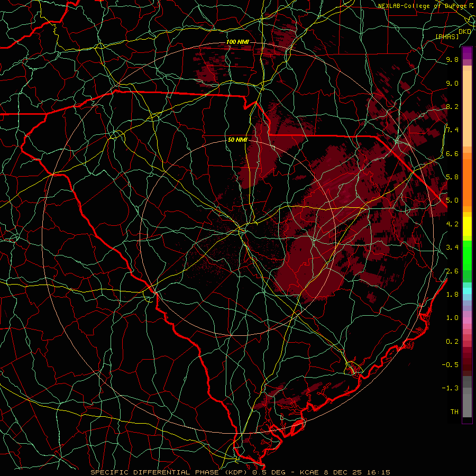Image resolution: width=476 pixels, height=476 pixels.
Task: Click the 1.0 value on the color scale
Action: [x=452, y=318]
